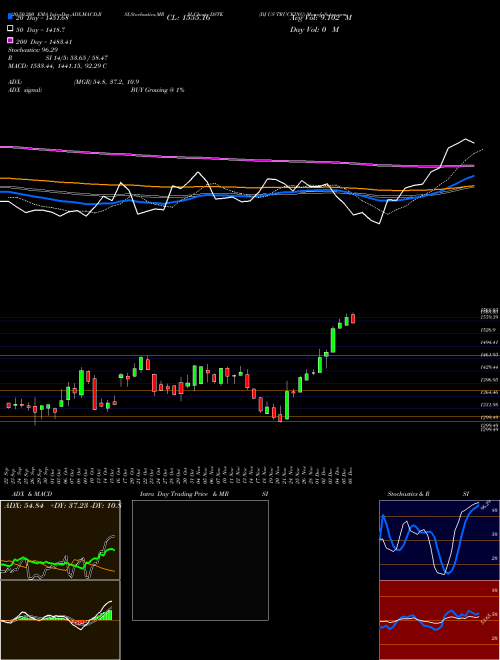The width and height of the screenshot is (500, 660).
Task: Click the 'Stochastics & R' panel heading
Action: (409, 494)
